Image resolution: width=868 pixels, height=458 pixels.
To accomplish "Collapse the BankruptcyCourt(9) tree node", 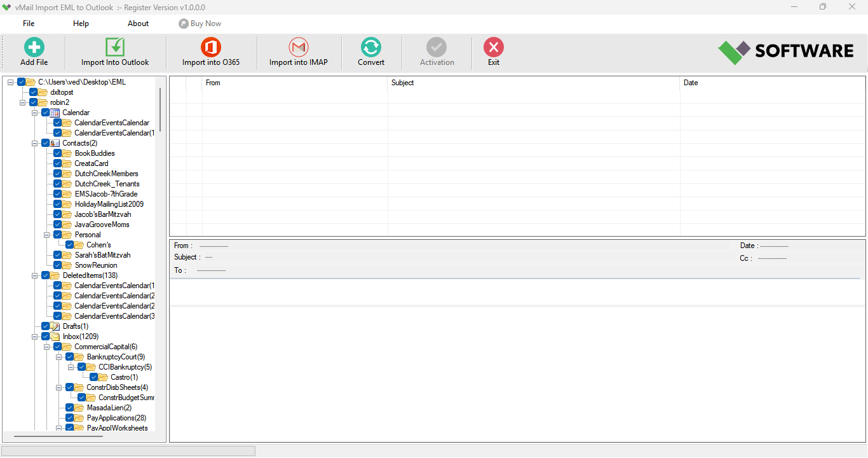I will coord(59,357).
